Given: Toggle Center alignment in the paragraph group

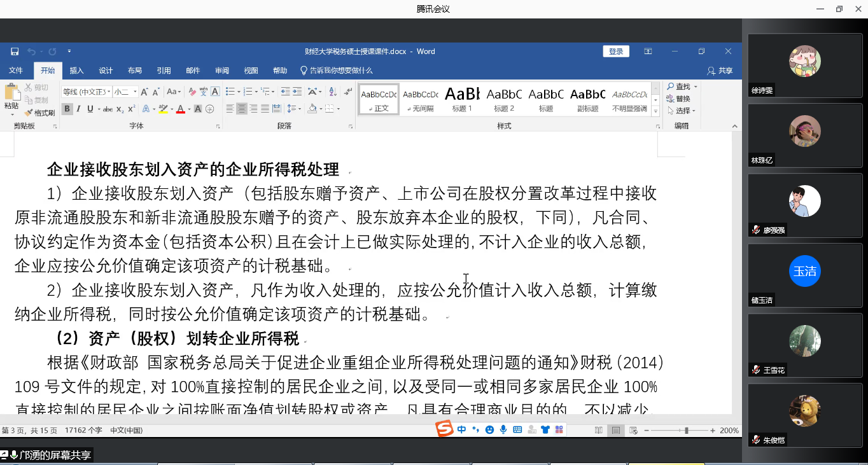Looking at the screenshot, I should tap(242, 109).
